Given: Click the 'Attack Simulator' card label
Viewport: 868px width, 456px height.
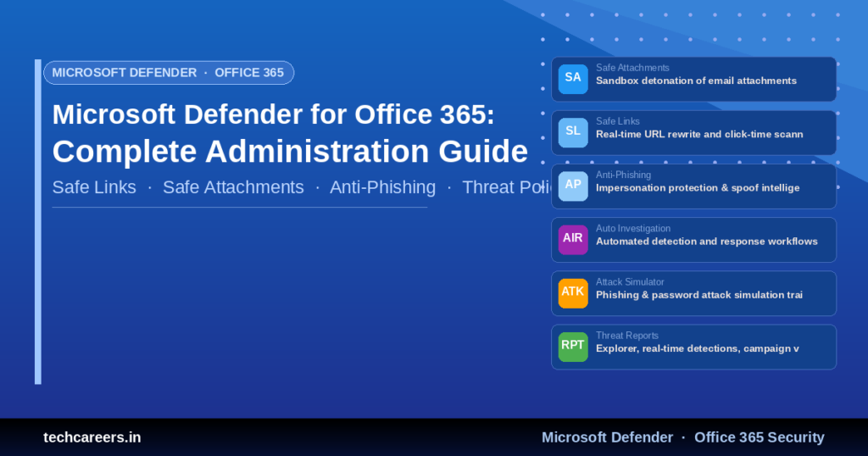Looking at the screenshot, I should click(630, 282).
